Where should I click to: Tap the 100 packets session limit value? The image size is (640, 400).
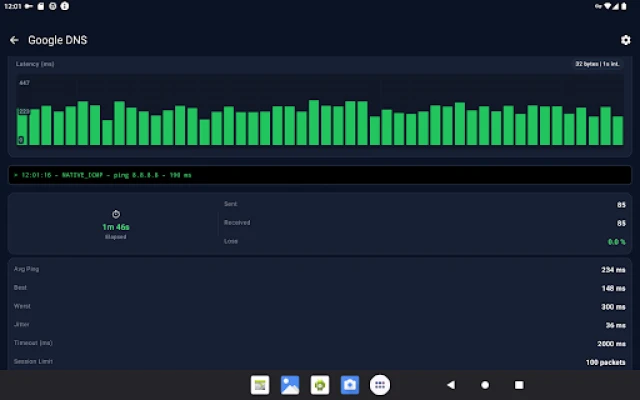[x=606, y=362]
